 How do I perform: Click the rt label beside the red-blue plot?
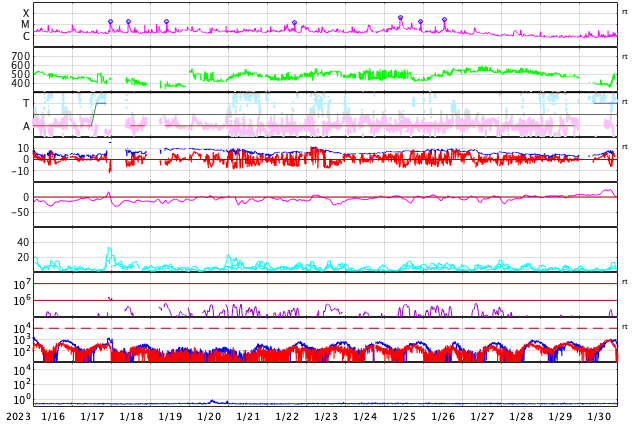coord(625,147)
